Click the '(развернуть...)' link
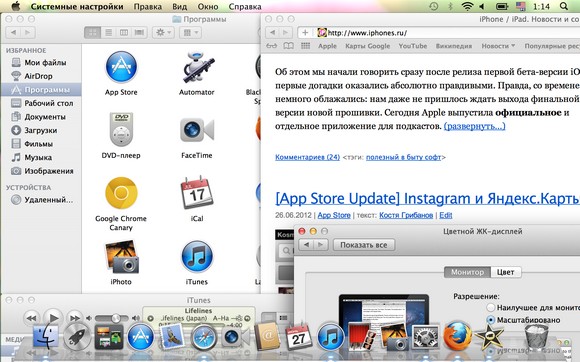Viewport: 580px width, 362px height. pyautogui.click(x=475, y=126)
